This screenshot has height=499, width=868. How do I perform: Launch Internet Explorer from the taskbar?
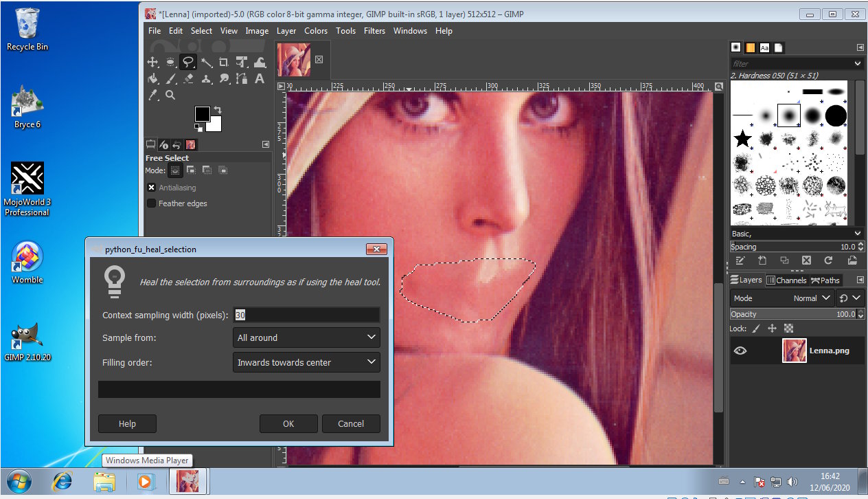tap(62, 482)
